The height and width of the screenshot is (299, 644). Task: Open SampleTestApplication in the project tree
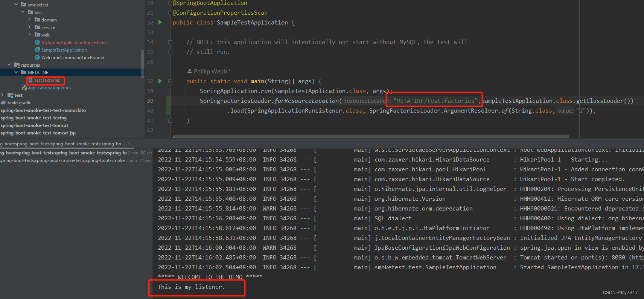64,50
